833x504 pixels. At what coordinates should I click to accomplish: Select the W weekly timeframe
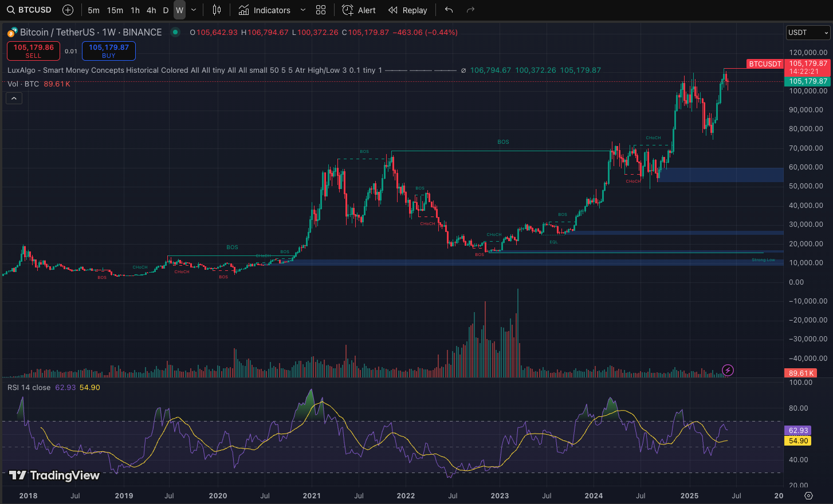179,10
